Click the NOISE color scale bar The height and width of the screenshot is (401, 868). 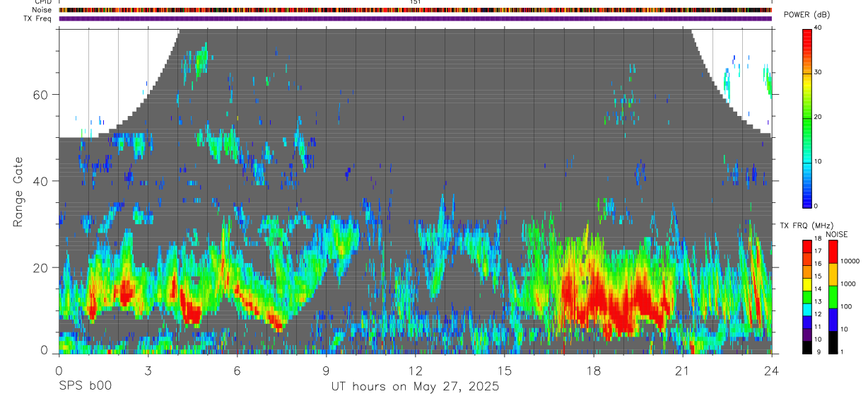pyautogui.click(x=833, y=297)
